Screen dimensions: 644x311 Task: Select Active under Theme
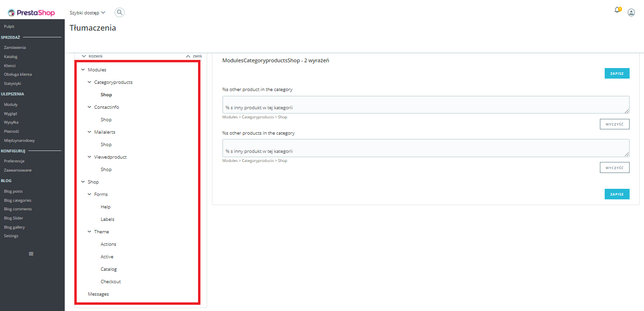[107, 257]
